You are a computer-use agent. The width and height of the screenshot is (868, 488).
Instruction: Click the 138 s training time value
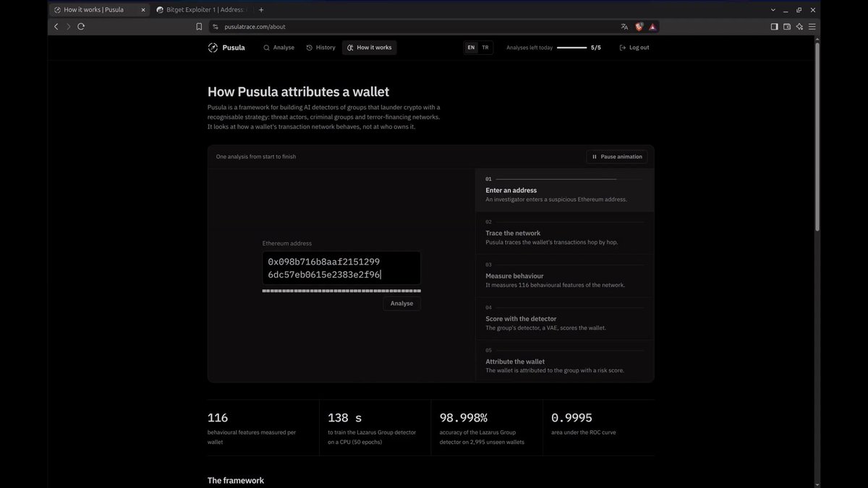[345, 418]
